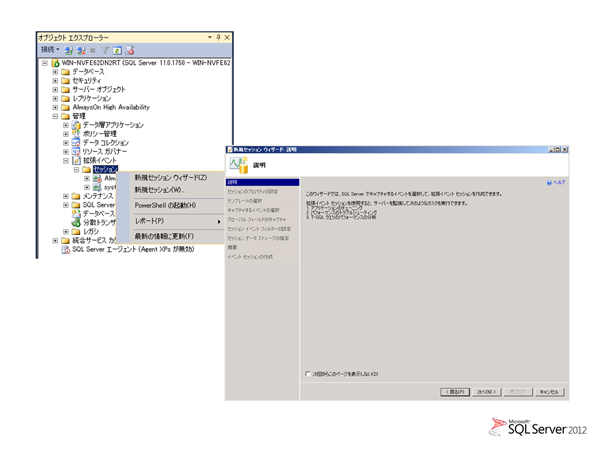This screenshot has height=450, width=600.
Task: Expand the メンテナンス folder node
Action: point(66,196)
